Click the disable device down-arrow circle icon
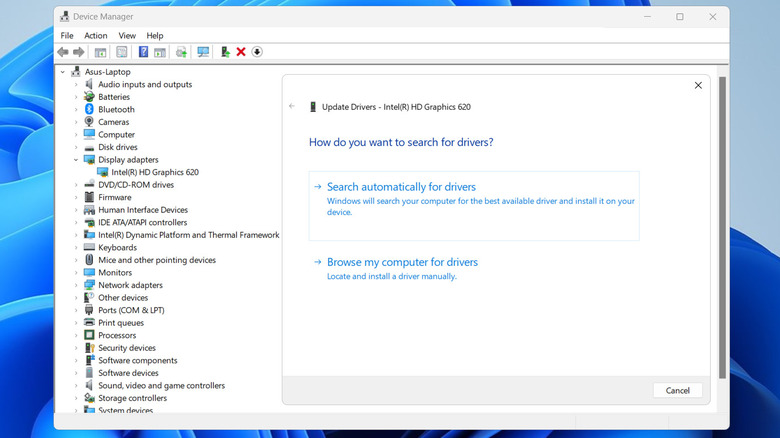Viewport: 780px width, 438px height. point(257,52)
